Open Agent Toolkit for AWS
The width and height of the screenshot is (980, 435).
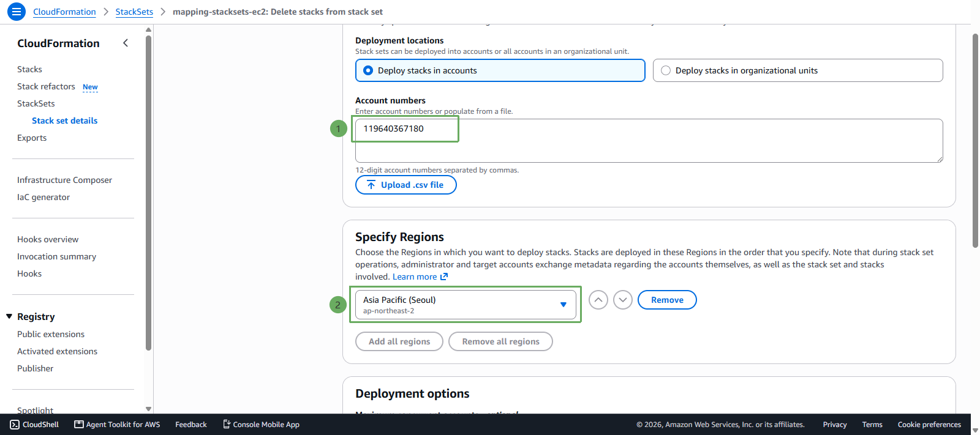click(117, 425)
